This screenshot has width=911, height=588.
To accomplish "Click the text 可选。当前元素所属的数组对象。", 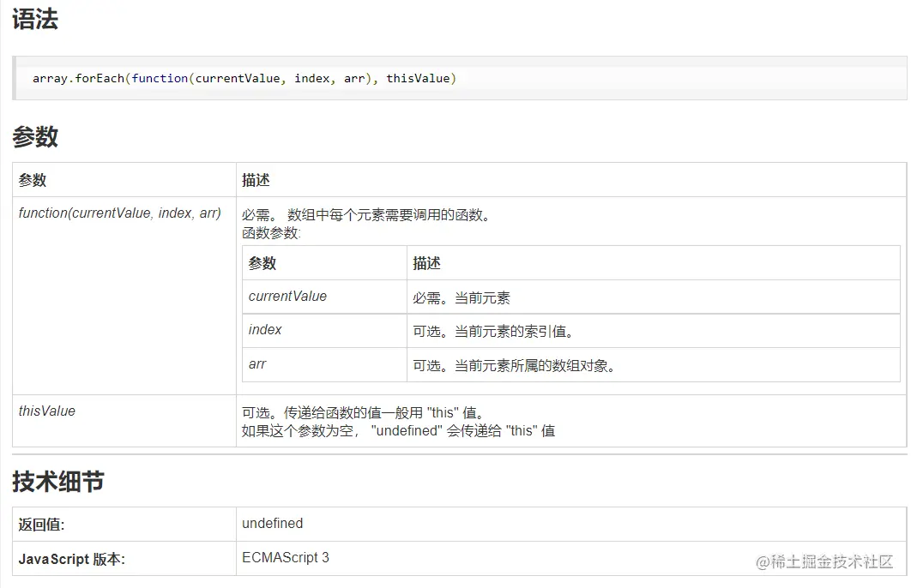I will [x=515, y=366].
